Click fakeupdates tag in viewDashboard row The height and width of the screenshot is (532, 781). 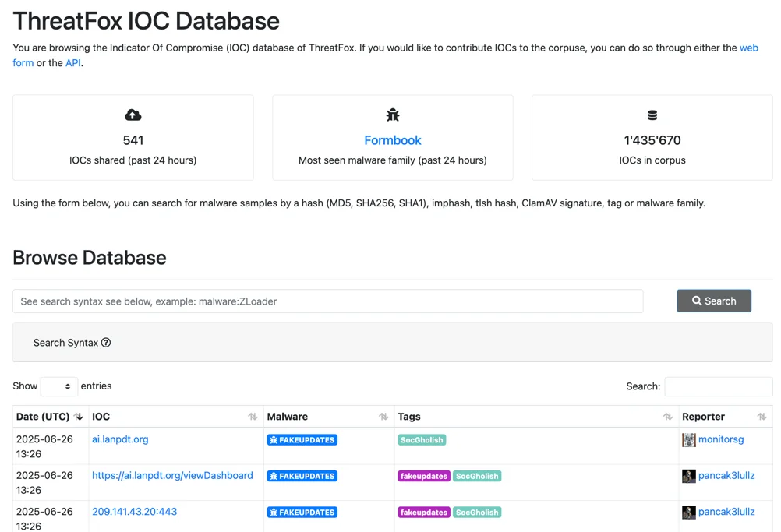click(x=424, y=476)
